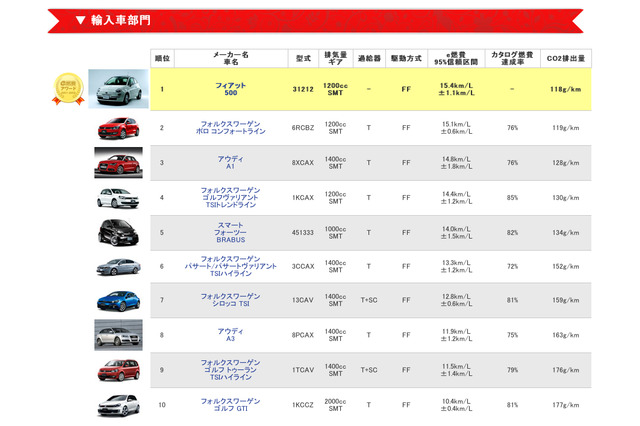The width and height of the screenshot is (640, 426).
Task: Select the white Golf GTI thumbnail
Action: pyautogui.click(x=119, y=404)
